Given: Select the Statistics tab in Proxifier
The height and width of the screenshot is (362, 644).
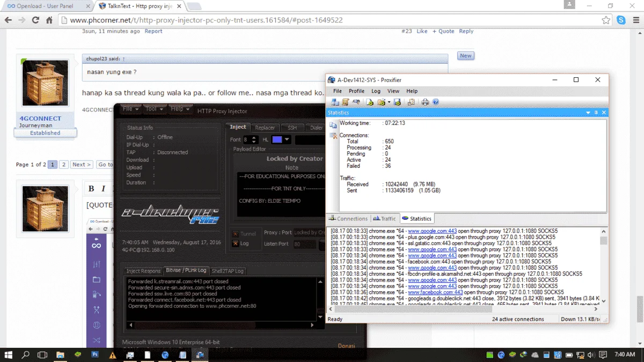Looking at the screenshot, I should (417, 219).
